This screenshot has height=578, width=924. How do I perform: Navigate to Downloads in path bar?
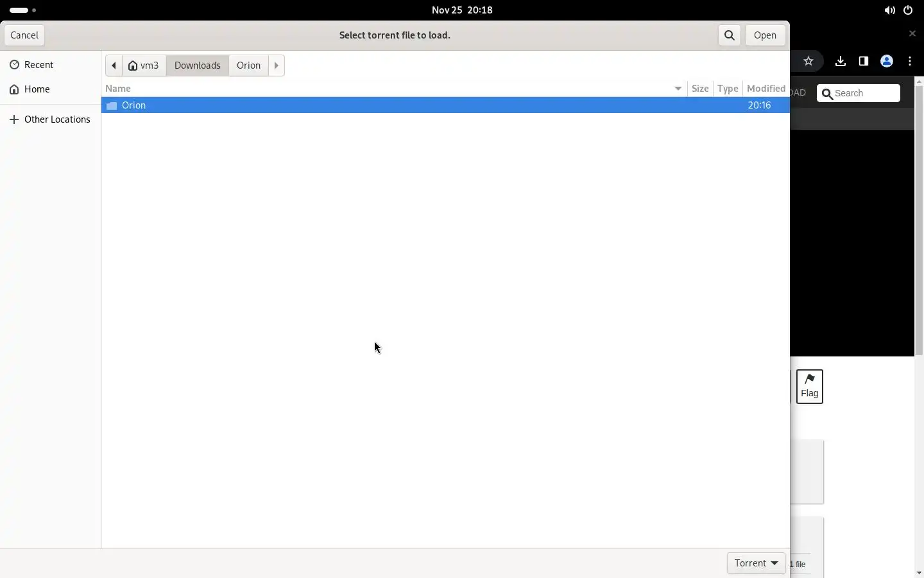(198, 66)
